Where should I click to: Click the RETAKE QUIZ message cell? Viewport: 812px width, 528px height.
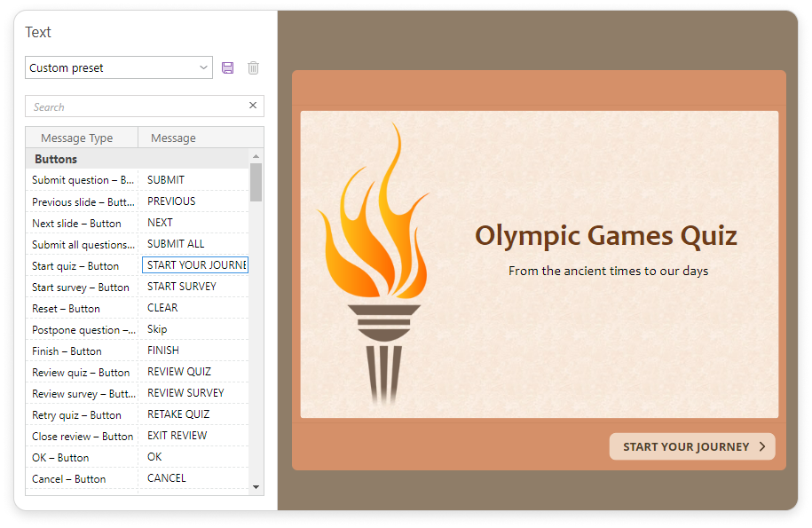(193, 414)
